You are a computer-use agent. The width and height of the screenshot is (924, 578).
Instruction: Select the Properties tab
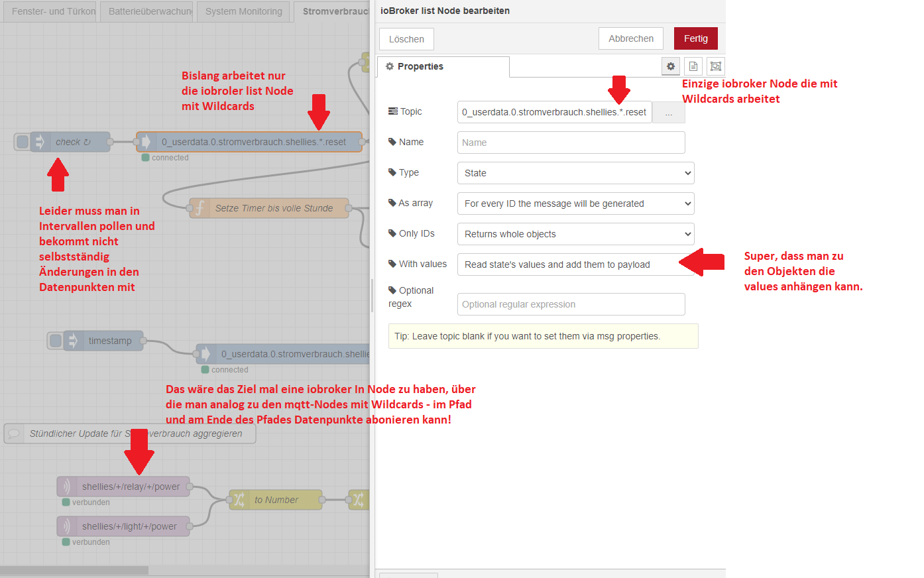point(443,66)
